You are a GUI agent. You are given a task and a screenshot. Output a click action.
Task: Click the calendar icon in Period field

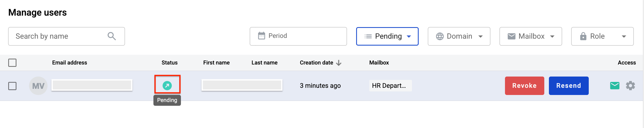tap(261, 36)
